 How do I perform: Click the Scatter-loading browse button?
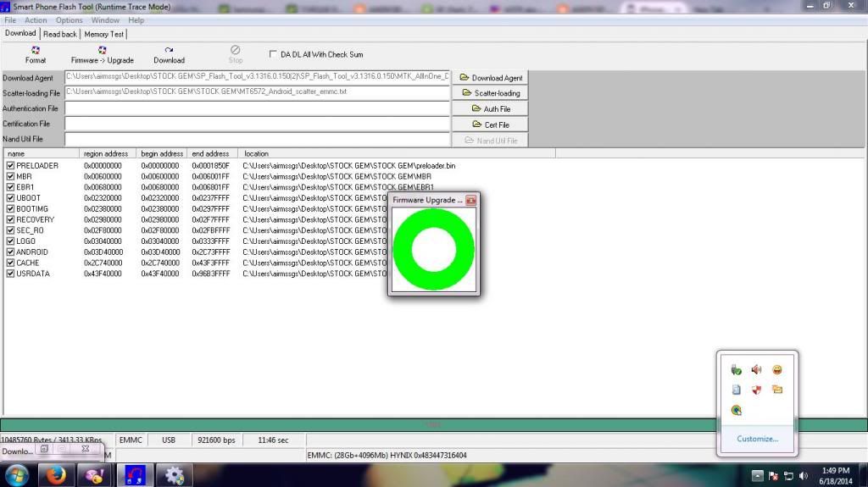tap(490, 93)
